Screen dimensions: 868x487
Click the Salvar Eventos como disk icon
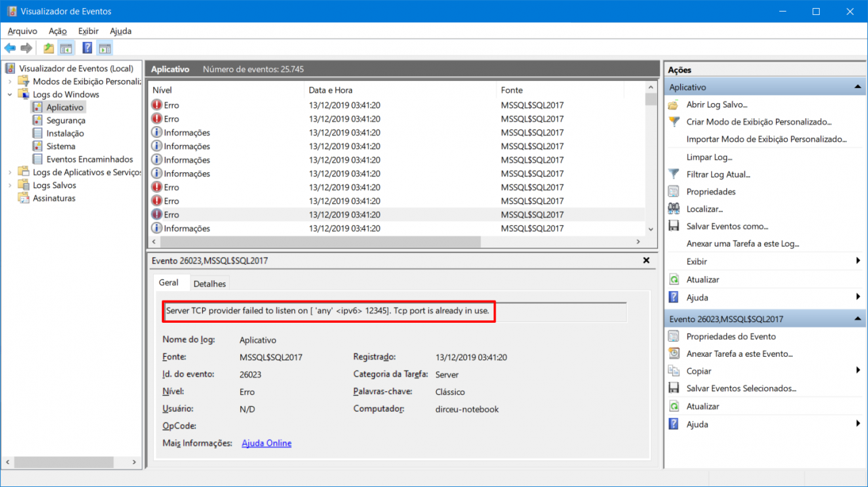[672, 226]
